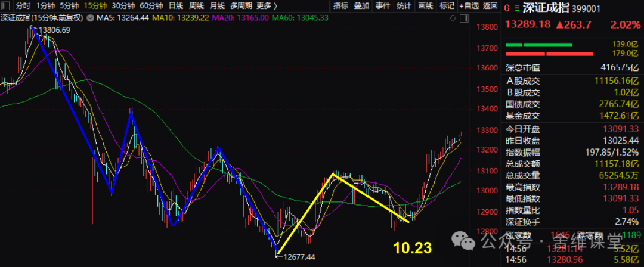
Task: Click the A股成交 value 11156.16亿
Action: coord(617,80)
